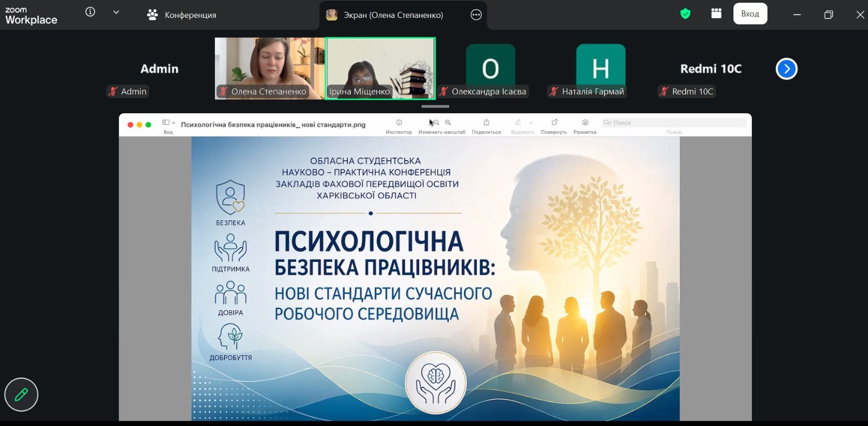Open the green pencil annotation tool
868x426 pixels.
[21, 395]
